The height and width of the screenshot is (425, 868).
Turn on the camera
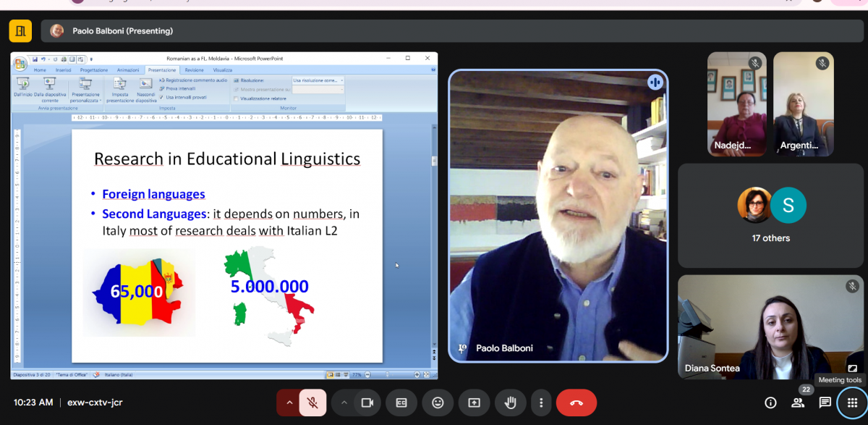367,403
